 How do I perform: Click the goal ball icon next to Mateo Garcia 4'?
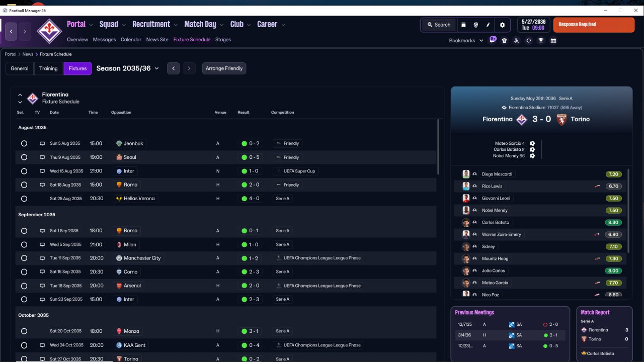click(532, 143)
